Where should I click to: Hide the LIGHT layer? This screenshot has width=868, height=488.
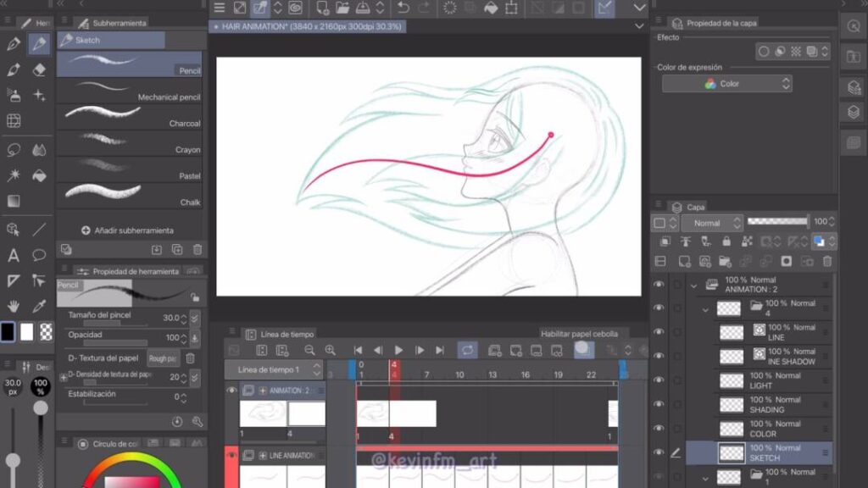coord(658,380)
